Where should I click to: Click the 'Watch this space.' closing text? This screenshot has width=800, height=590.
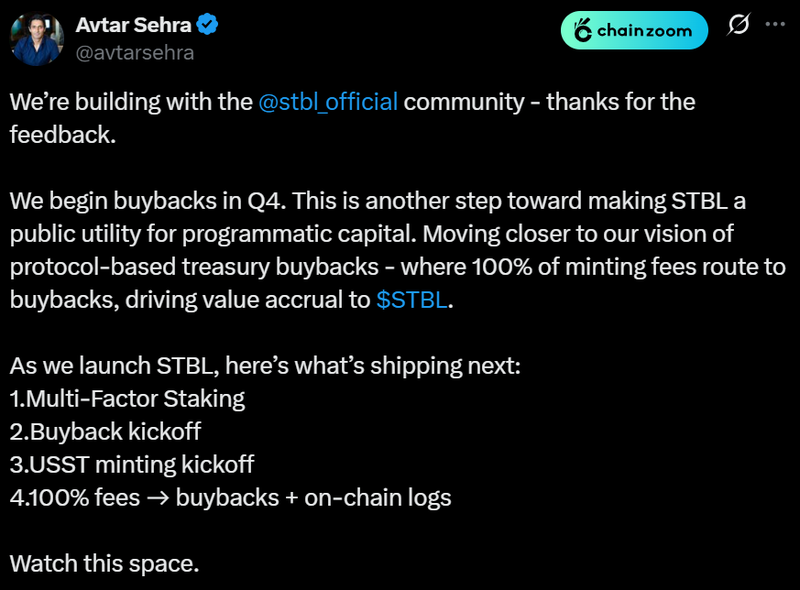105,563
